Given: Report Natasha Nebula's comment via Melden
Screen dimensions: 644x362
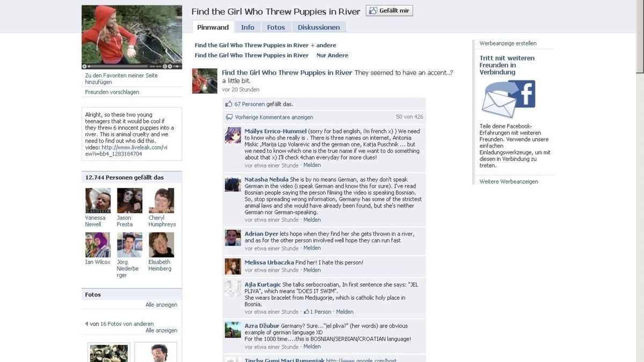Looking at the screenshot, I should point(312,220).
